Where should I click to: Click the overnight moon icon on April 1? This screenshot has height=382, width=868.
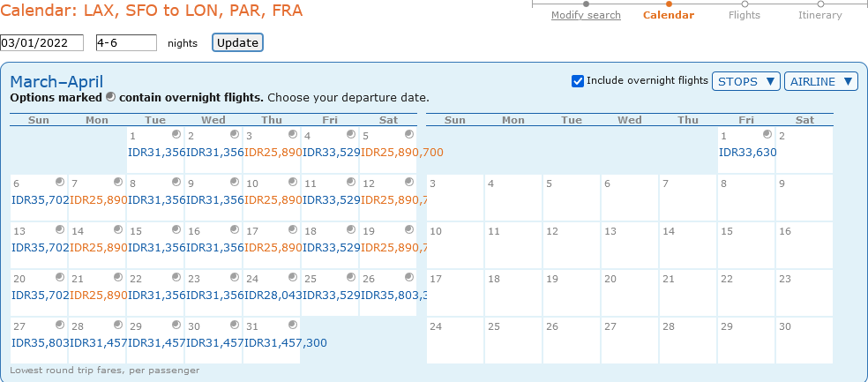pos(767,134)
